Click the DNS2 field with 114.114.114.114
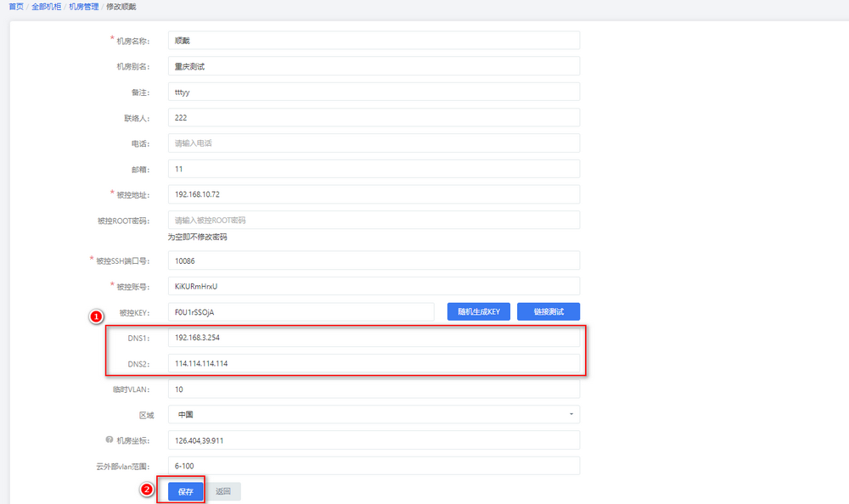 [374, 363]
